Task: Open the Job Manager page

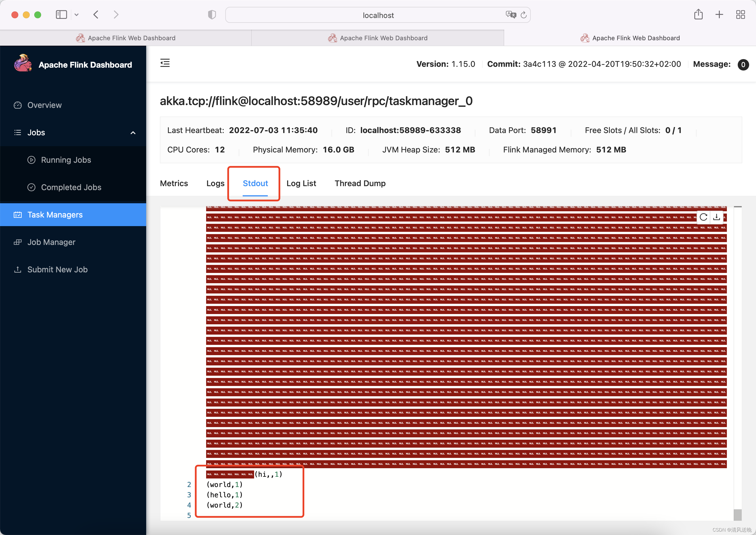Action: click(x=52, y=242)
